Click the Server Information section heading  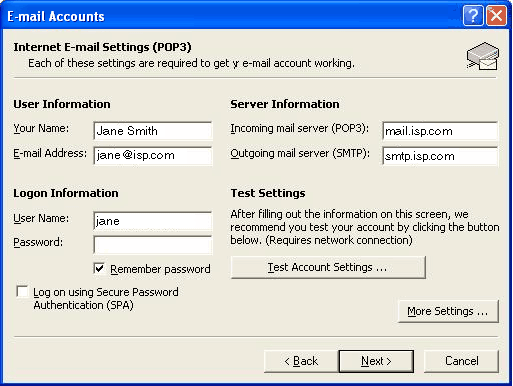pyautogui.click(x=285, y=104)
